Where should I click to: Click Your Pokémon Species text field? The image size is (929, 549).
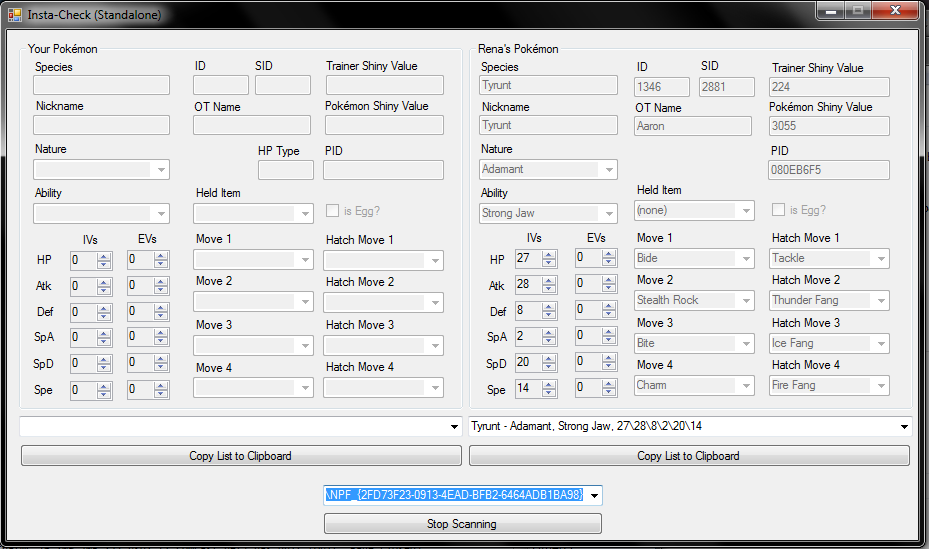tap(101, 86)
